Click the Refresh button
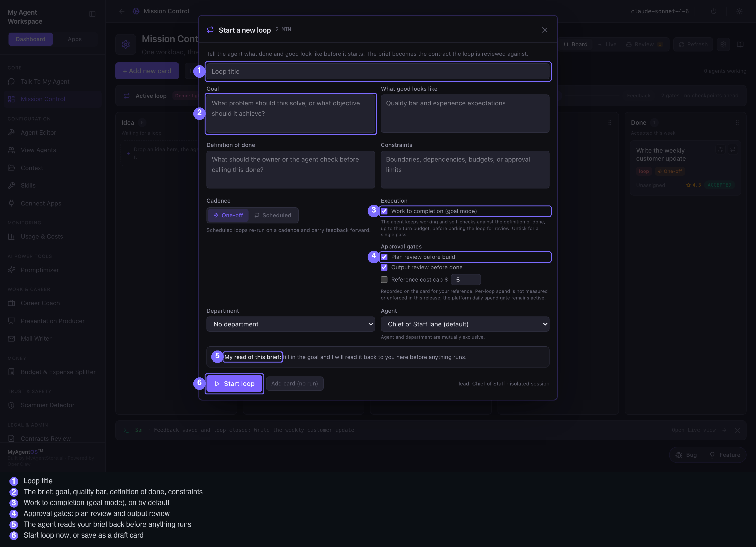 (693, 44)
